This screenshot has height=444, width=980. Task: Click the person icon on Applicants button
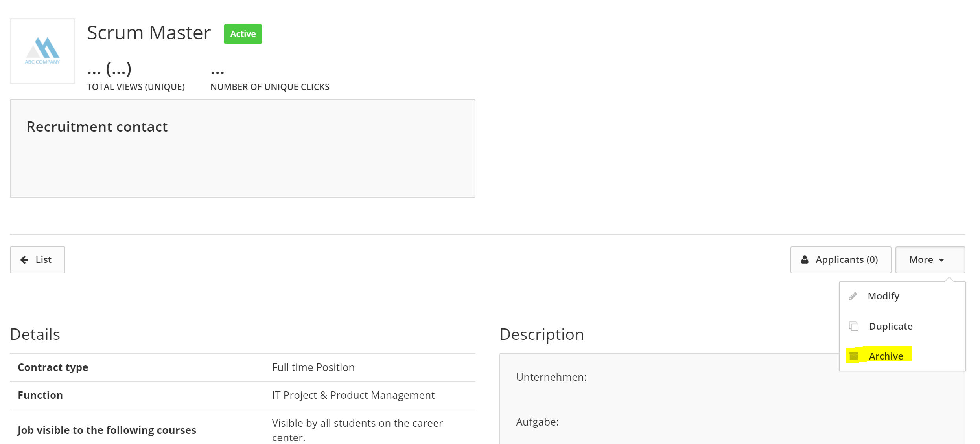(x=805, y=260)
